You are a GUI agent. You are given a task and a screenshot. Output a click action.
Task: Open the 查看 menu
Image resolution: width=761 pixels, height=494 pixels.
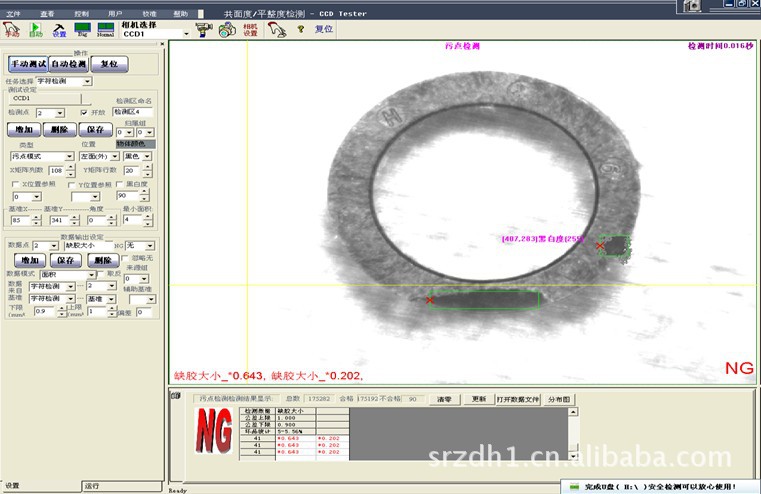click(48, 15)
